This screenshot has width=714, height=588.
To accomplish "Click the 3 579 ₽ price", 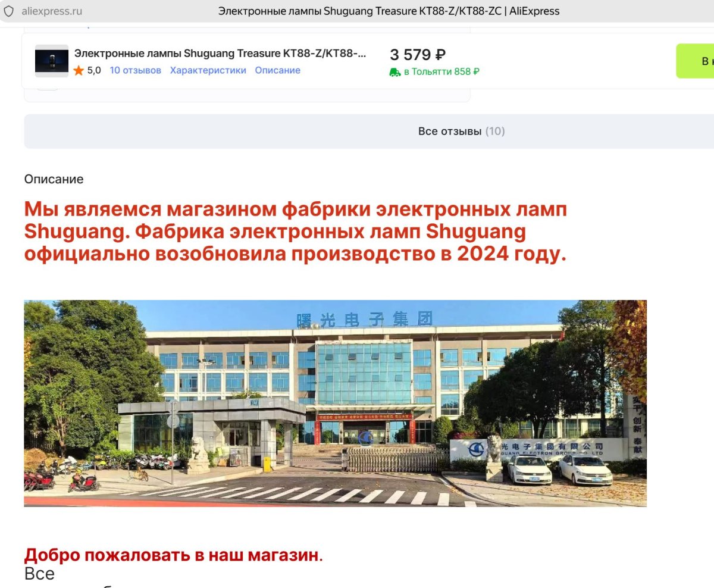I will [x=418, y=55].
